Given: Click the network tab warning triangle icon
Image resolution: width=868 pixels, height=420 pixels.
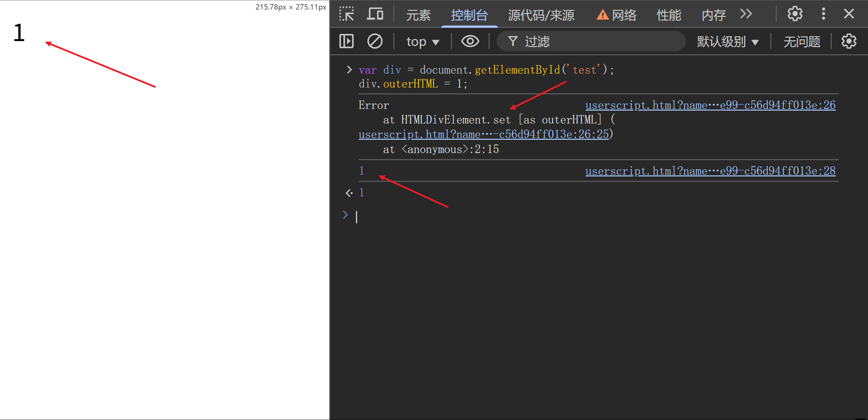Looking at the screenshot, I should point(603,15).
